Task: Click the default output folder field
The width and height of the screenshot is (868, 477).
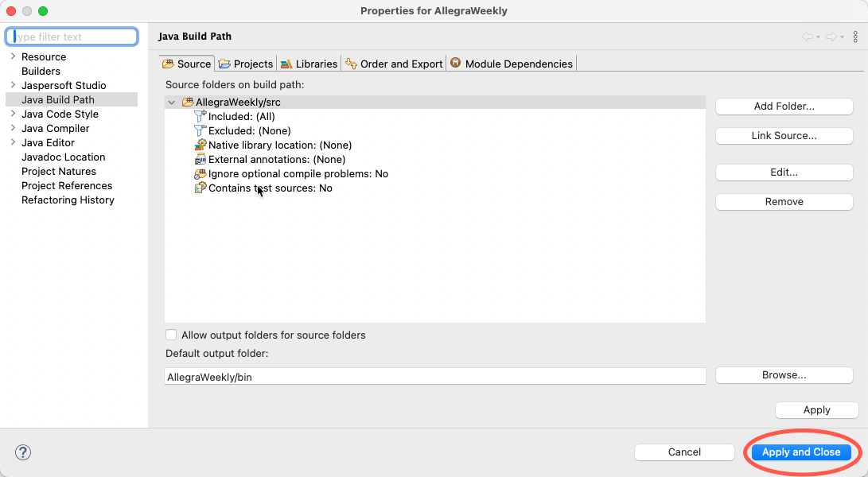Action: coord(434,377)
